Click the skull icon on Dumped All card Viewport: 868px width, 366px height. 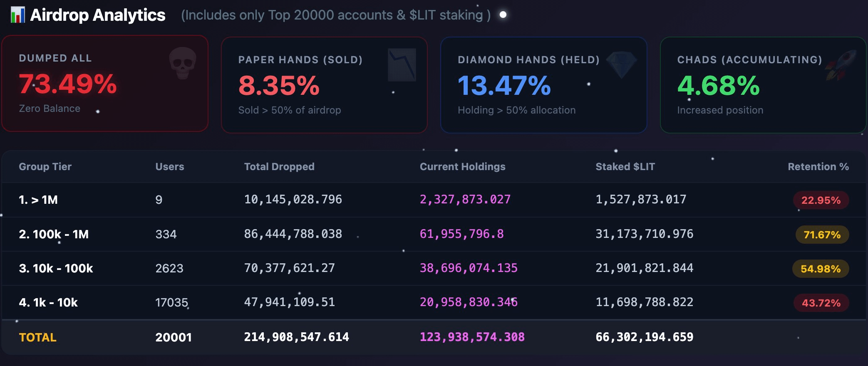183,63
